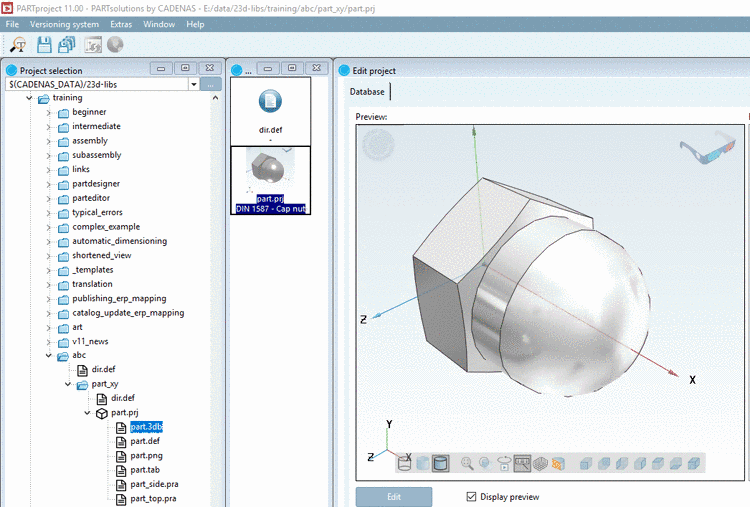Click the orange cut section cube icon
This screenshot has height=507, width=750.
558,463
